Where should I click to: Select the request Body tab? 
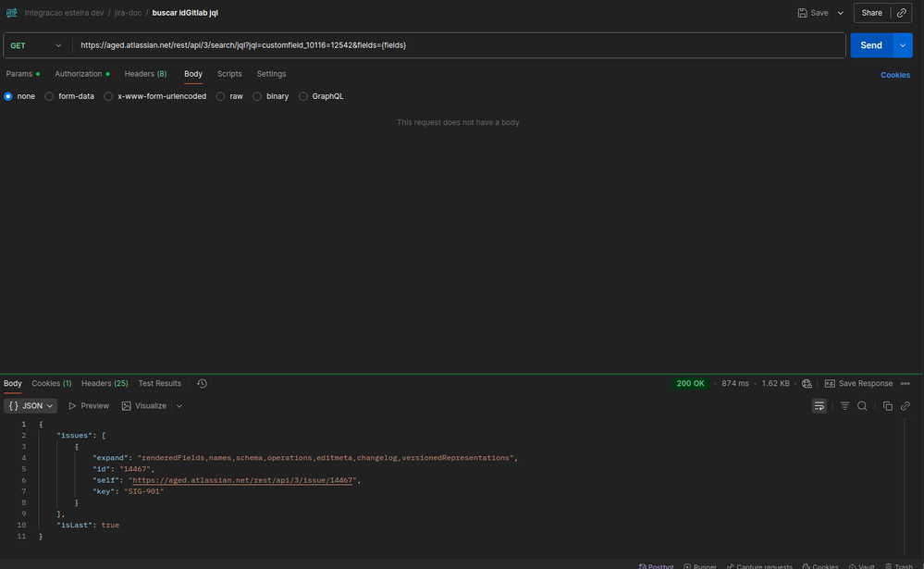coord(193,74)
